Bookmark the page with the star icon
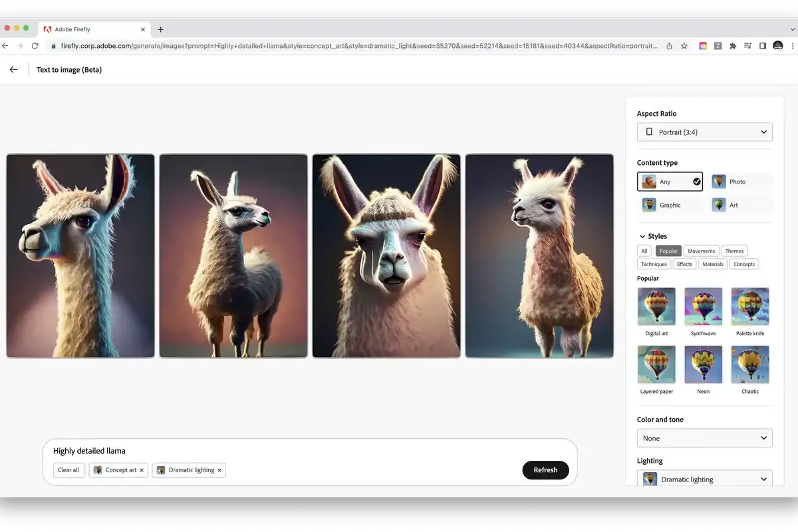This screenshot has width=798, height=532. point(684,46)
